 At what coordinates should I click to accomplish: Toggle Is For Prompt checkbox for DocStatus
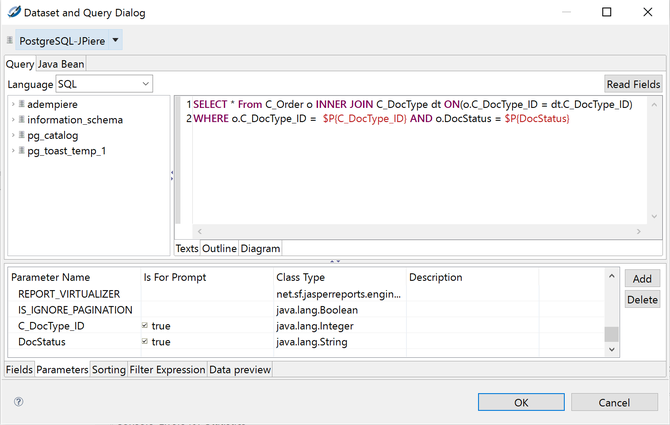tap(146, 342)
